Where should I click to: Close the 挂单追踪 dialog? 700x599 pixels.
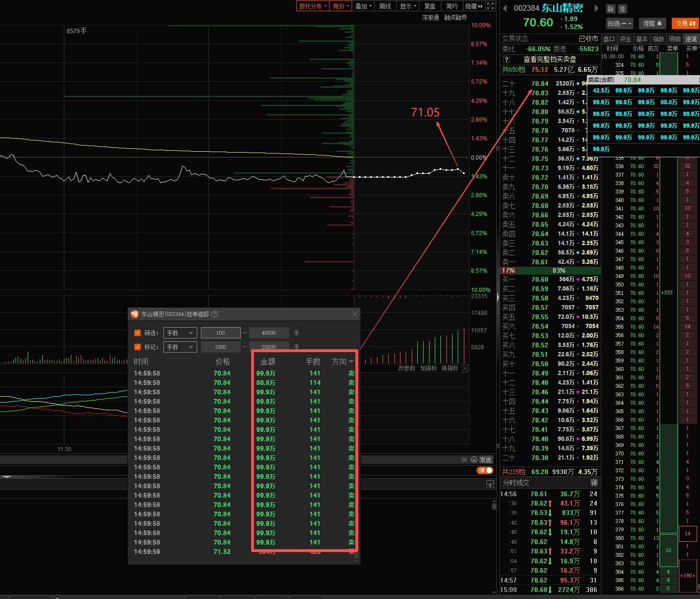[355, 314]
